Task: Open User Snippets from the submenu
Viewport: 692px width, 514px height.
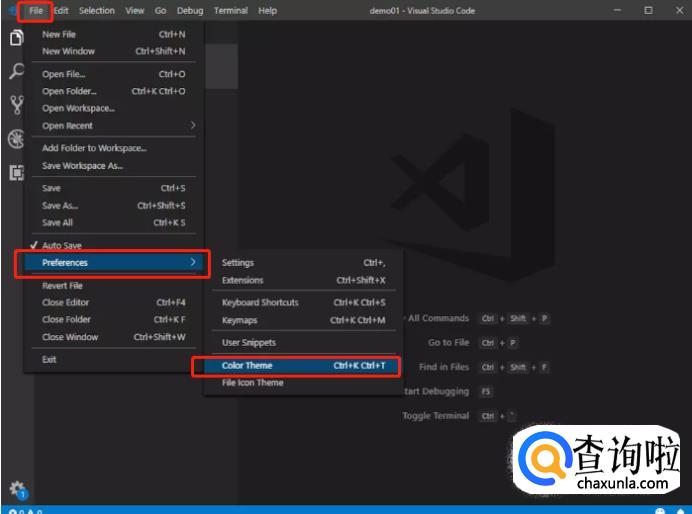Action: click(248, 343)
